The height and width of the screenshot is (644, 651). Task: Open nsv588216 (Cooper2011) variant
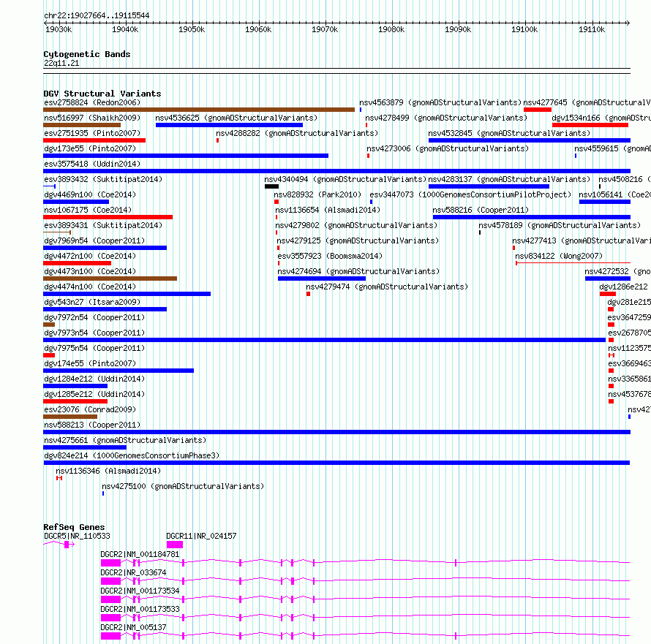[x=481, y=210]
